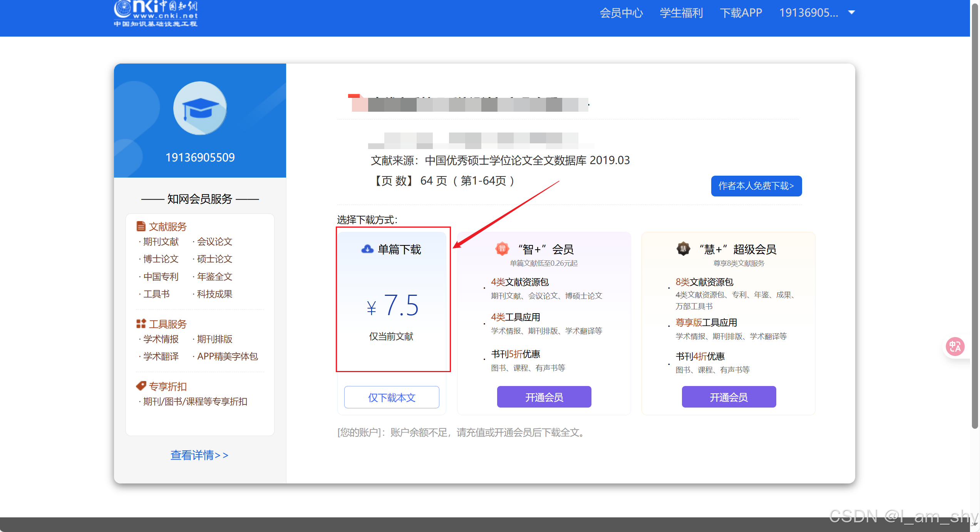Click 开通会员 under 慧+ 超级会员

(x=729, y=397)
